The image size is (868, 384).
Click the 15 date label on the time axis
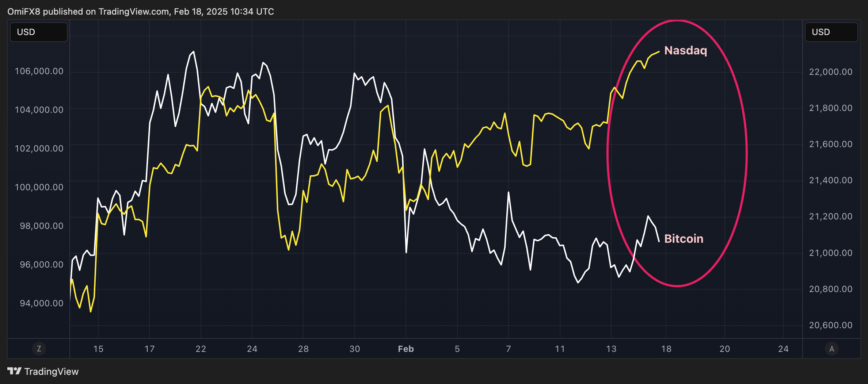pos(98,349)
